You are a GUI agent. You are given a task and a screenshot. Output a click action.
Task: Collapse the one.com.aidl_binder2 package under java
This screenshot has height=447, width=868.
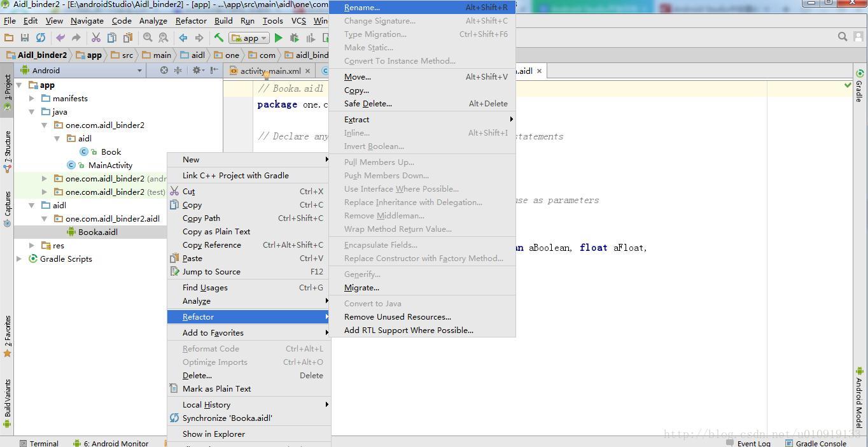pyautogui.click(x=45, y=125)
